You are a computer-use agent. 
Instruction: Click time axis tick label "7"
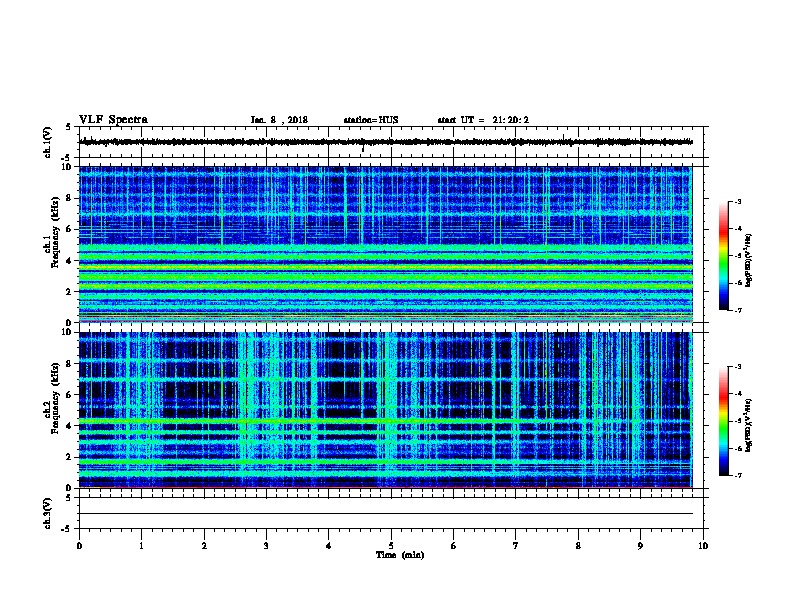tap(516, 546)
